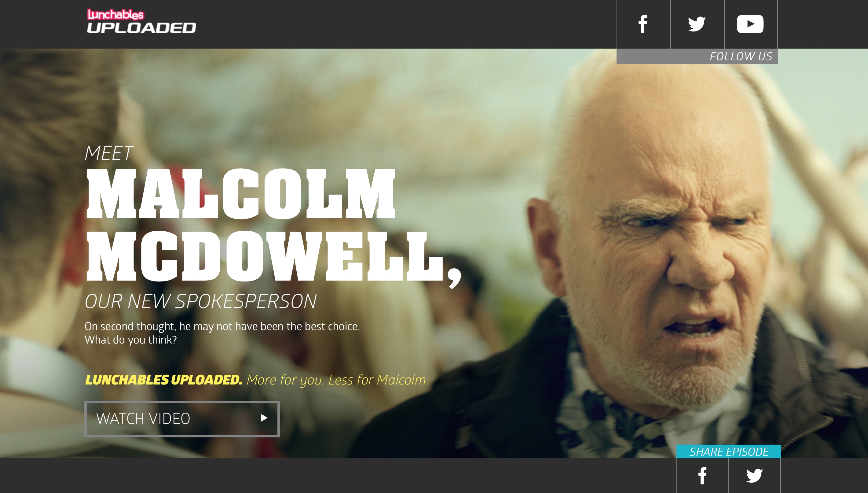Click 'On second thought' description line
The width and height of the screenshot is (868, 493).
click(222, 326)
